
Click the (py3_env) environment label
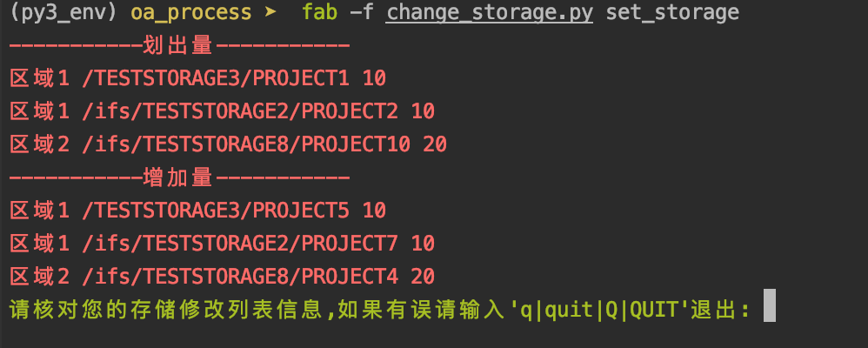pos(63,12)
